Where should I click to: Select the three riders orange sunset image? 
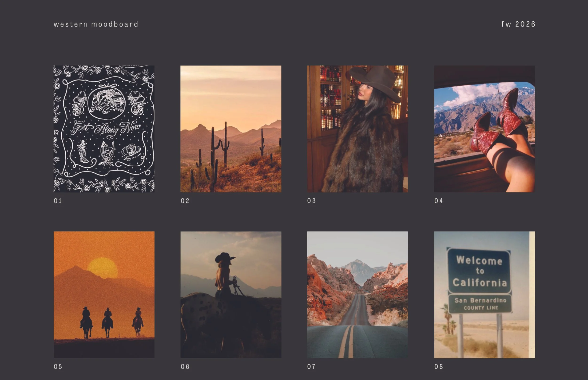104,295
